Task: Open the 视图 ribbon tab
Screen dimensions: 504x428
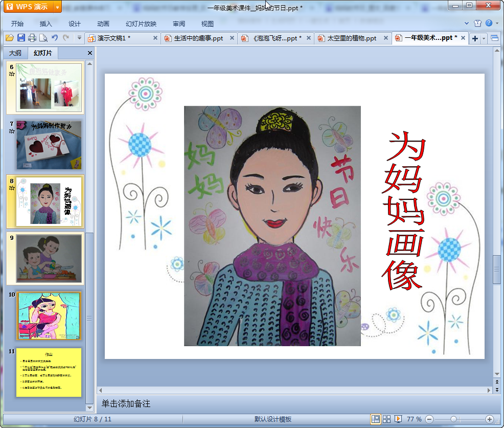Action: (208, 24)
